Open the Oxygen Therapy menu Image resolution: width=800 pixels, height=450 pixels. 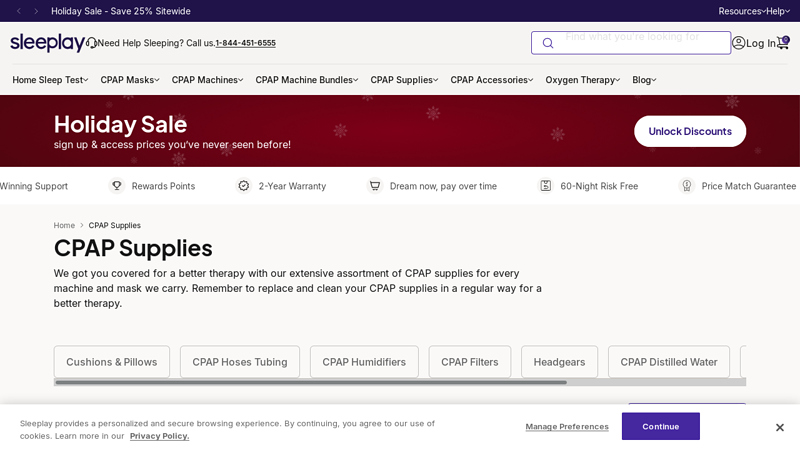point(582,80)
